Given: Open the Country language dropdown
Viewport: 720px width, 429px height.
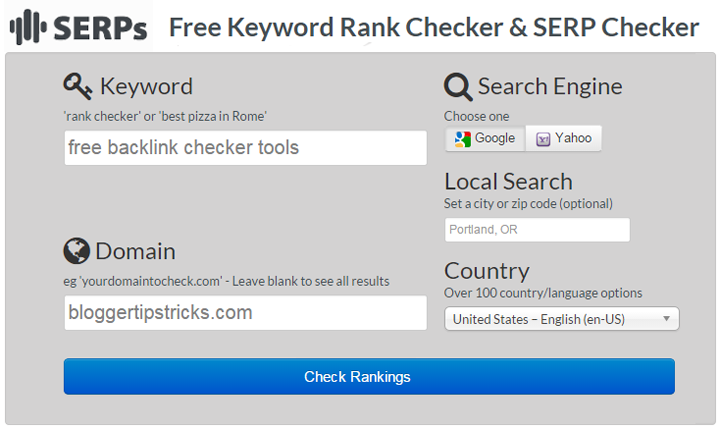Looking at the screenshot, I should [562, 319].
